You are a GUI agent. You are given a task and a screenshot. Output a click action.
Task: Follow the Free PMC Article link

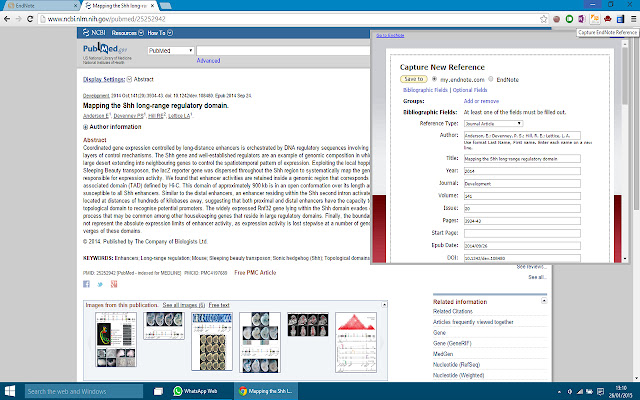click(256, 271)
